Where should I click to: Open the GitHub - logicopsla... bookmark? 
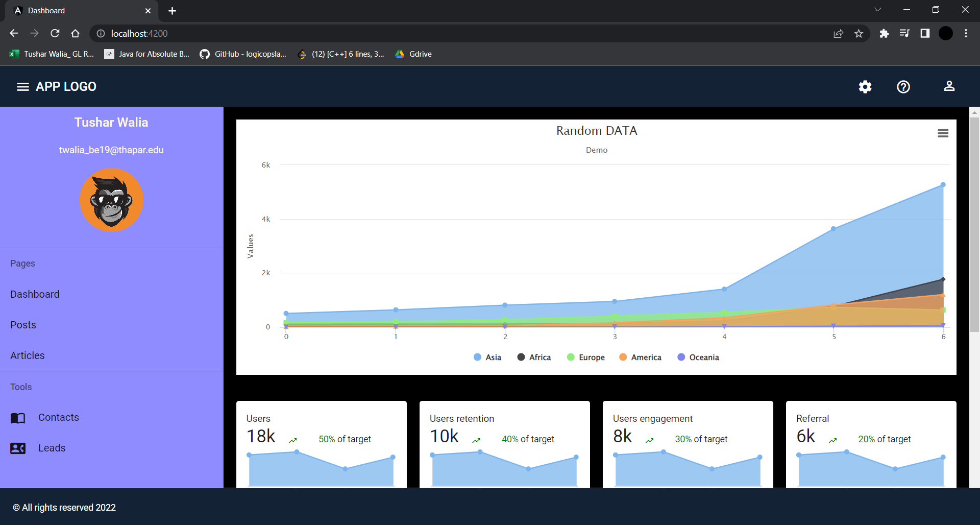[x=243, y=54]
